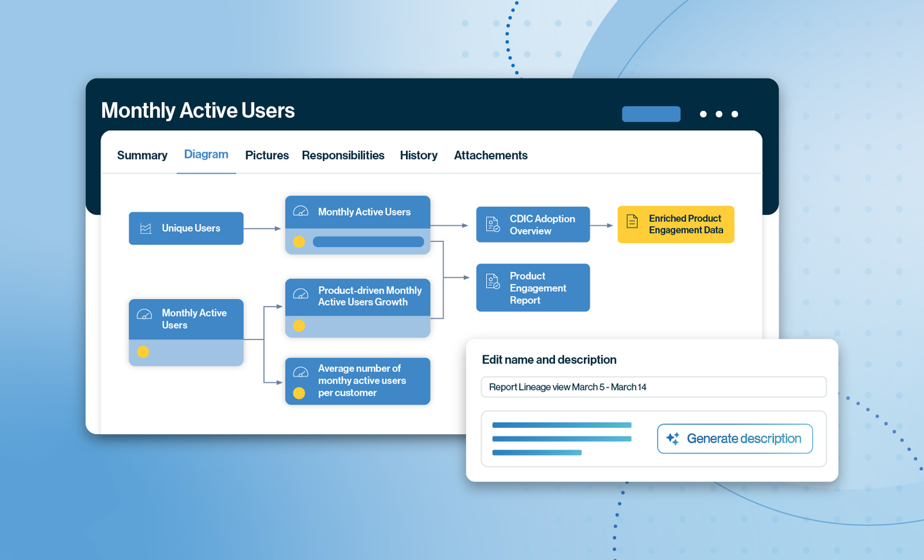
Task: Click gauge icon on top Monthly Active Users node
Action: pos(300,212)
